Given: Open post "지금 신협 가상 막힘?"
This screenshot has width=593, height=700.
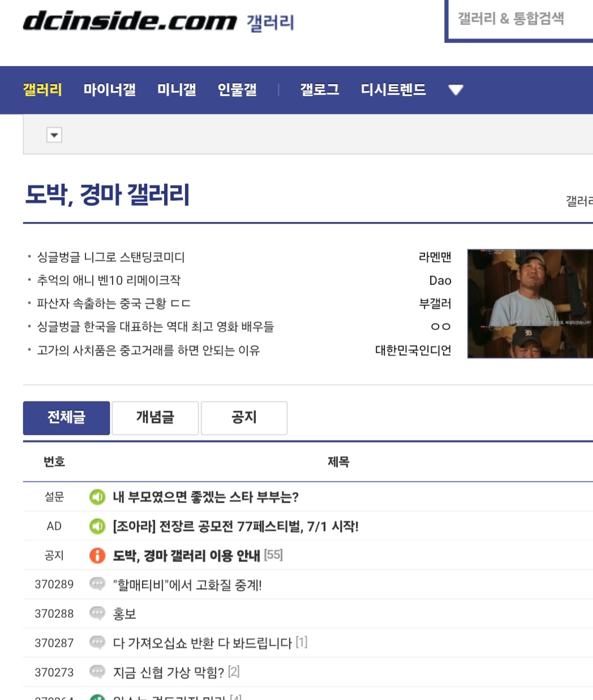Looking at the screenshot, I should [169, 672].
